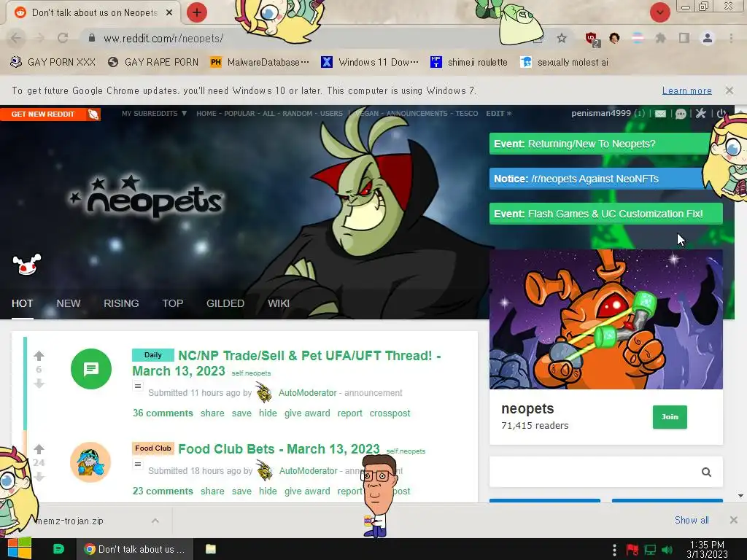Open Event: Flash Games & UC Customization Fix!
This screenshot has width=747, height=560.
coord(605,214)
